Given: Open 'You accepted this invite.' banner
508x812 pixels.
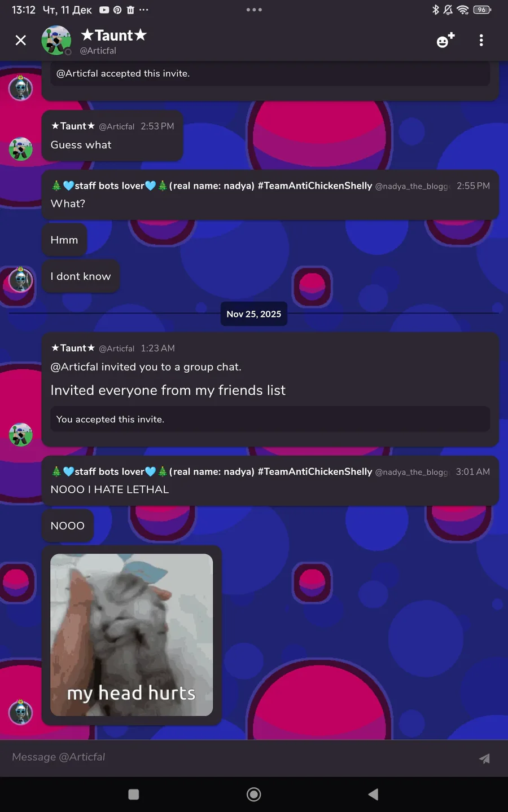Looking at the screenshot, I should [270, 420].
